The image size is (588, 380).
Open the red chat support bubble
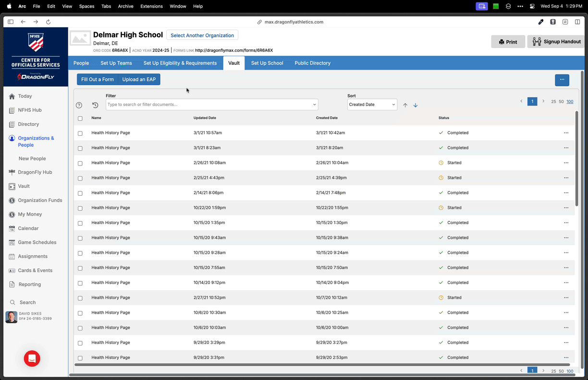[32, 358]
